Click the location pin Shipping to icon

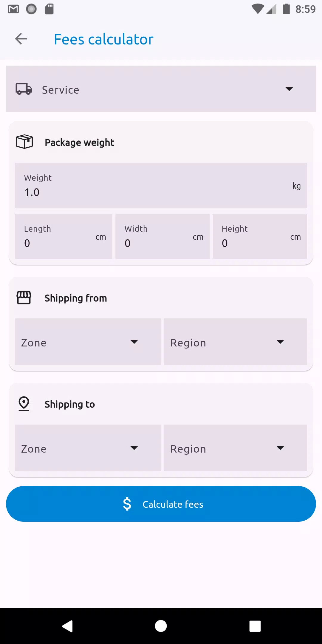24,404
